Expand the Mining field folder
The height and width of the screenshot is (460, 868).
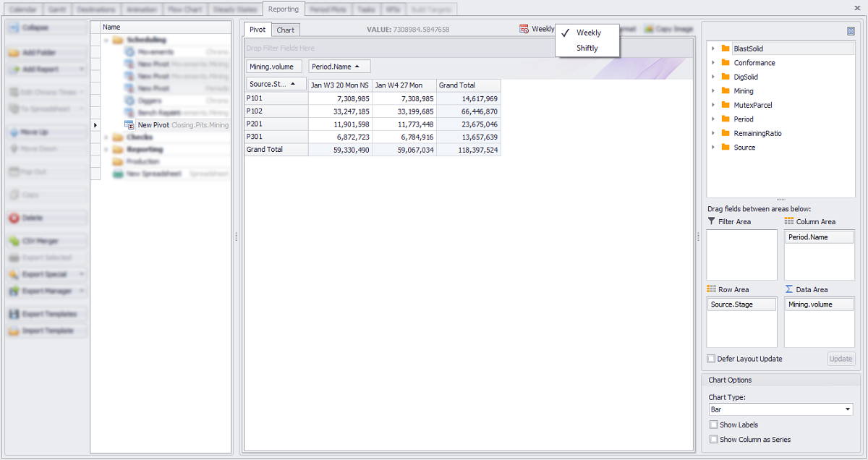tap(713, 91)
